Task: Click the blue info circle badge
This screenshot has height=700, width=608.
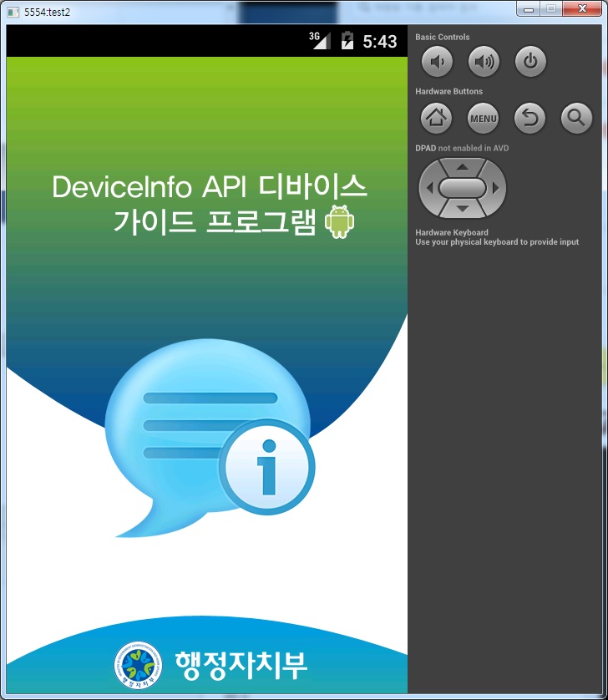Action: (x=266, y=467)
